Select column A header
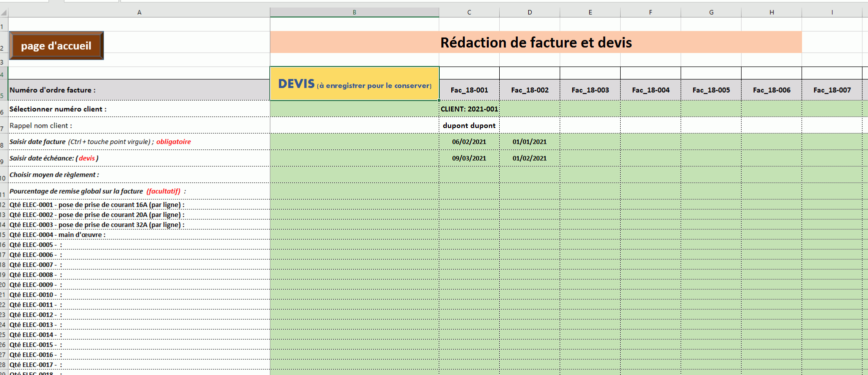 (x=139, y=12)
